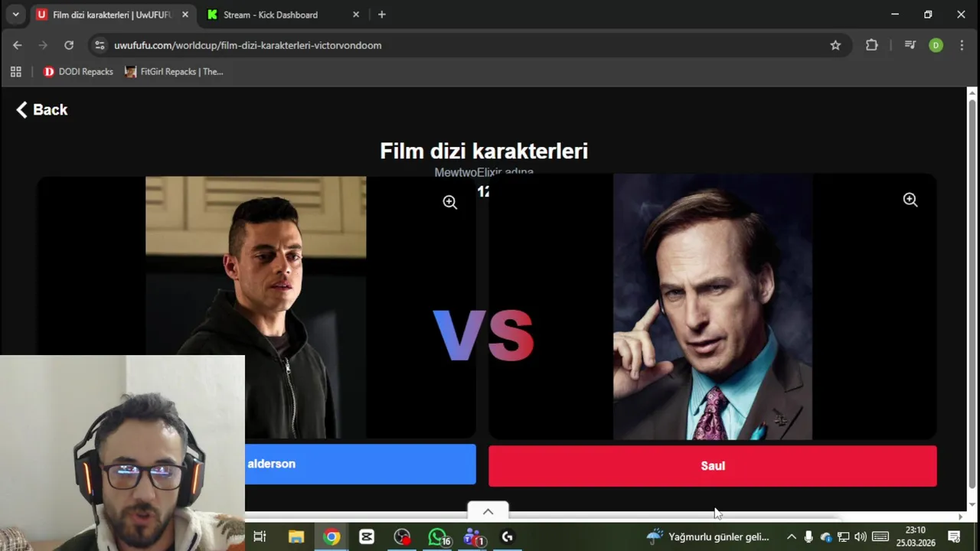Open the media control icon in toolbar
This screenshot has width=980, height=551.
click(910, 45)
